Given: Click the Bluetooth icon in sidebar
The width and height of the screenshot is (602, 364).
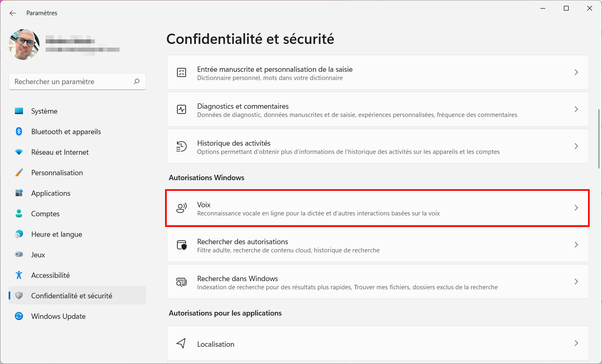Looking at the screenshot, I should click(19, 131).
